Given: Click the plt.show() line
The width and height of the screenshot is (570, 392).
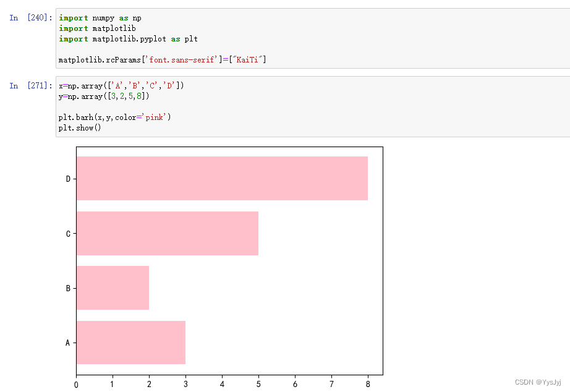Looking at the screenshot, I should [x=80, y=127].
